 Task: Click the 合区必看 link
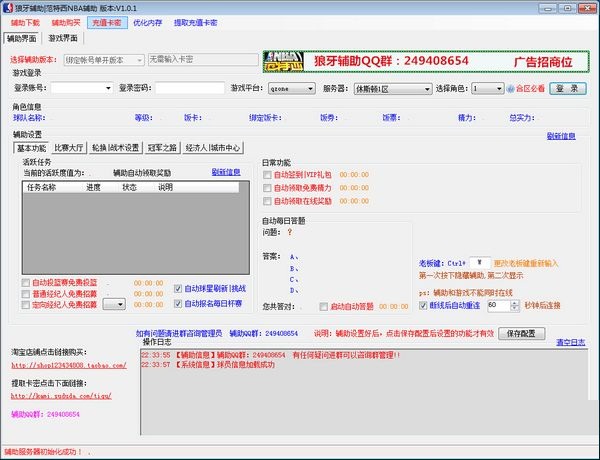[x=530, y=89]
